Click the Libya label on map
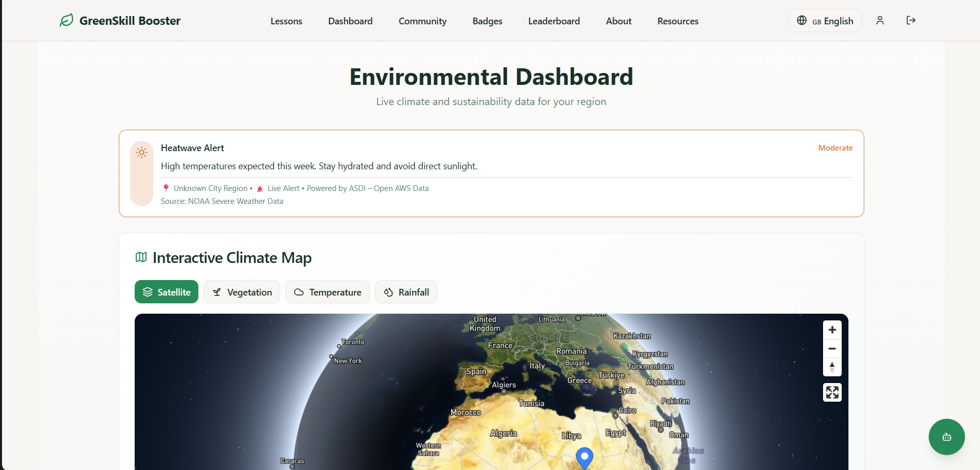Image resolution: width=980 pixels, height=470 pixels. point(571,436)
